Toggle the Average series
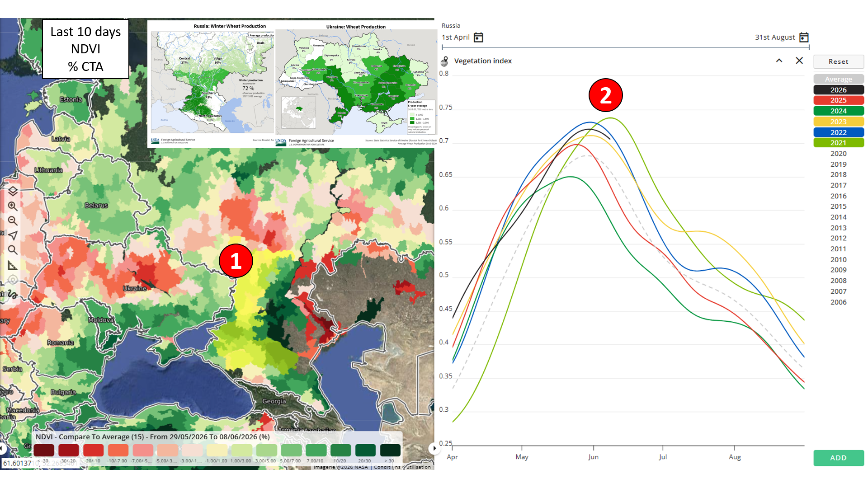Screen dimensions: 868x488 point(839,79)
